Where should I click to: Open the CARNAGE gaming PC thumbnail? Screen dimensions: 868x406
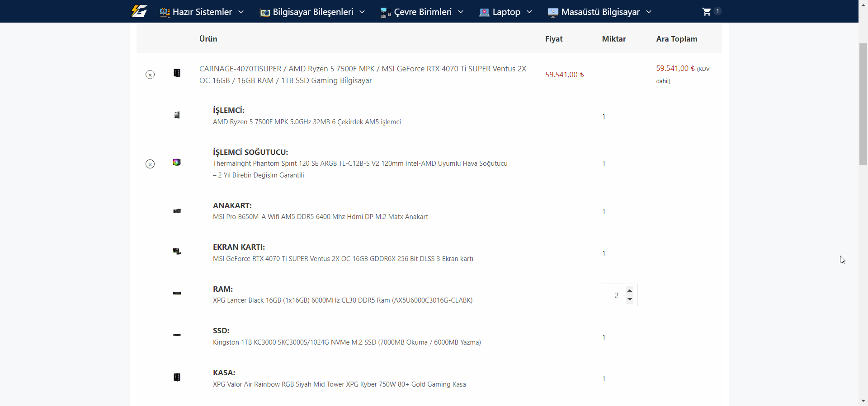(177, 73)
